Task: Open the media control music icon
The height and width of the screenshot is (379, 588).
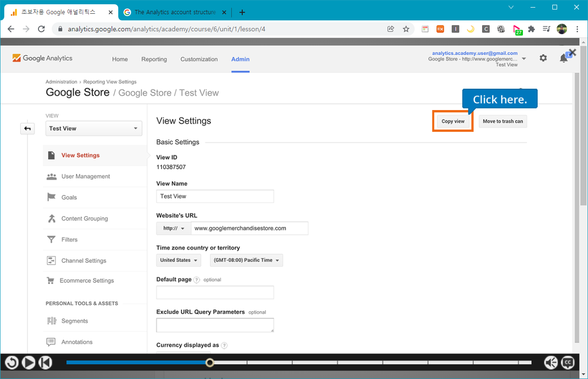Action: click(547, 29)
